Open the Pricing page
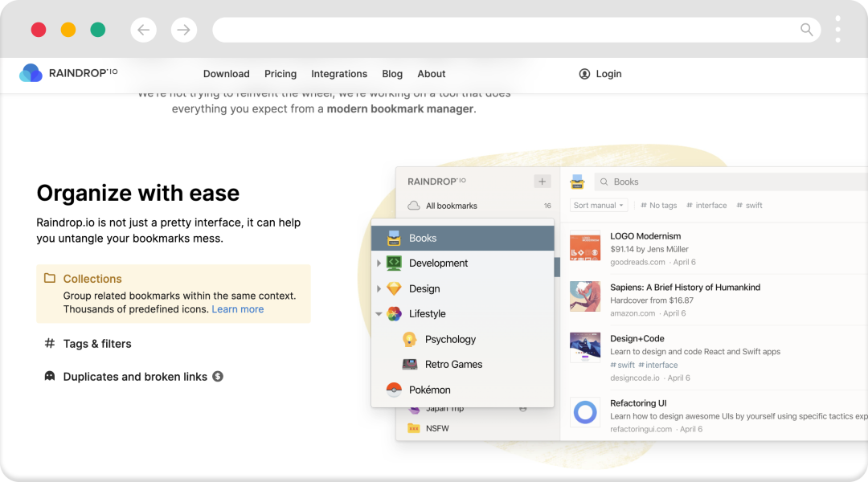 (280, 74)
